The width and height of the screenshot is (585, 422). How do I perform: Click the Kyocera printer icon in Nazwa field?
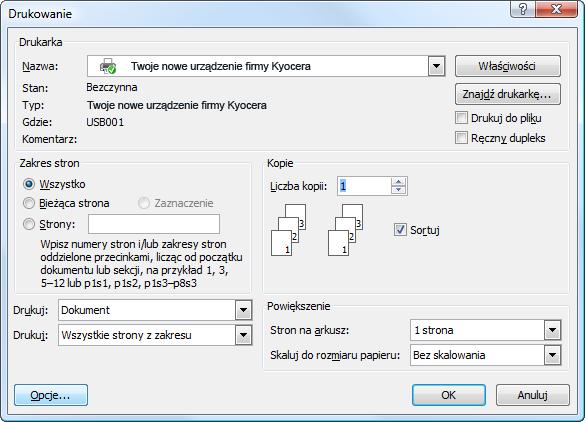[108, 66]
